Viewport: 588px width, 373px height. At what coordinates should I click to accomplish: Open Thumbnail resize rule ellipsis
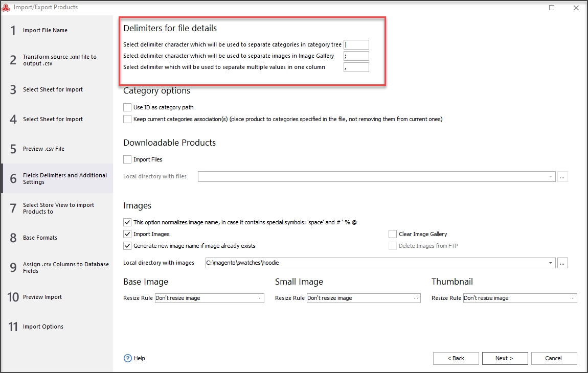(x=572, y=298)
